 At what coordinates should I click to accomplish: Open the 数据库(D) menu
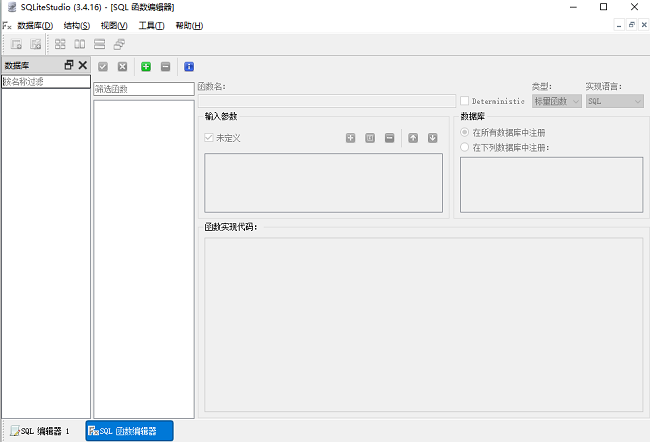[35, 25]
